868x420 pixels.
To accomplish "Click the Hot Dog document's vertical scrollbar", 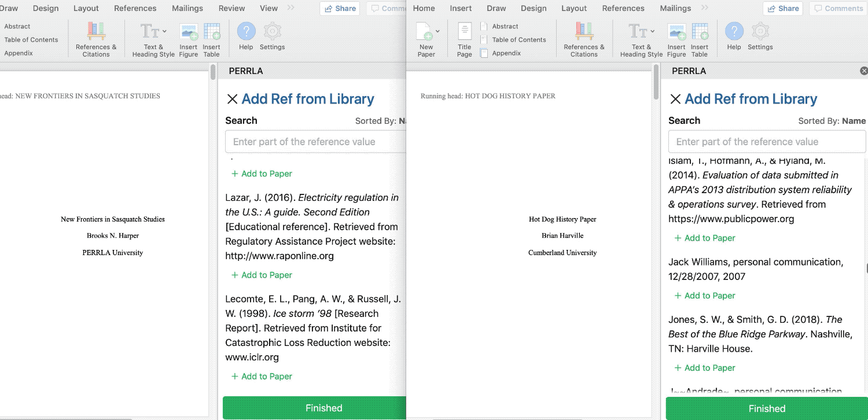I will click(x=656, y=82).
